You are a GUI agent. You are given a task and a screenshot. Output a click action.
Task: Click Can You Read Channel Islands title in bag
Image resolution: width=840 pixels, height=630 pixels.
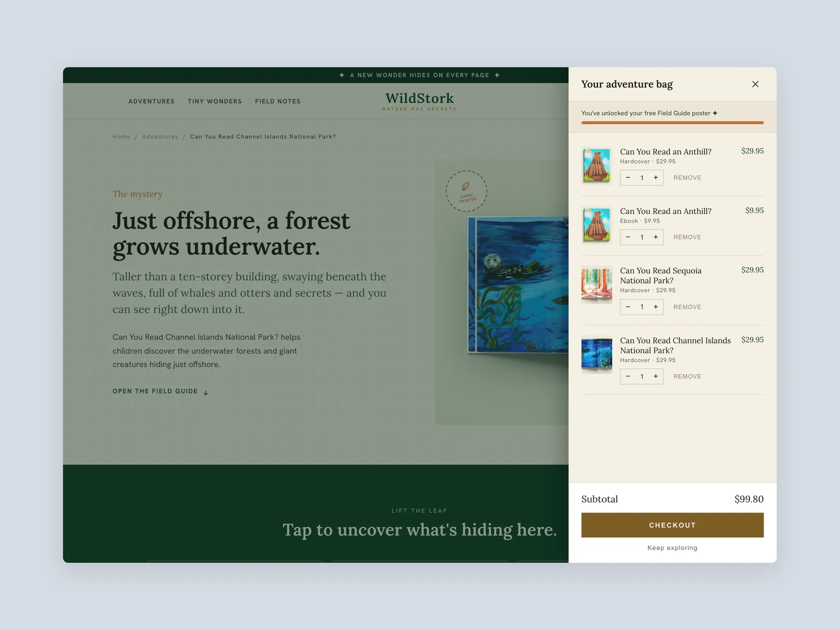(x=675, y=345)
